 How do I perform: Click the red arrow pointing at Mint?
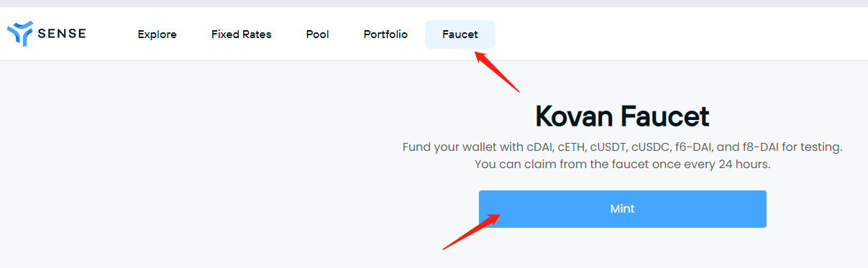click(x=471, y=231)
